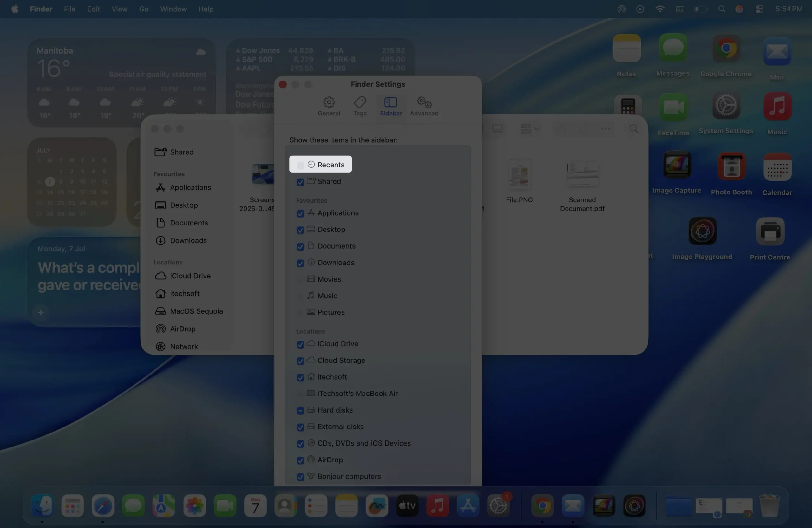The width and height of the screenshot is (812, 528).
Task: Open the View menu
Action: pos(119,9)
